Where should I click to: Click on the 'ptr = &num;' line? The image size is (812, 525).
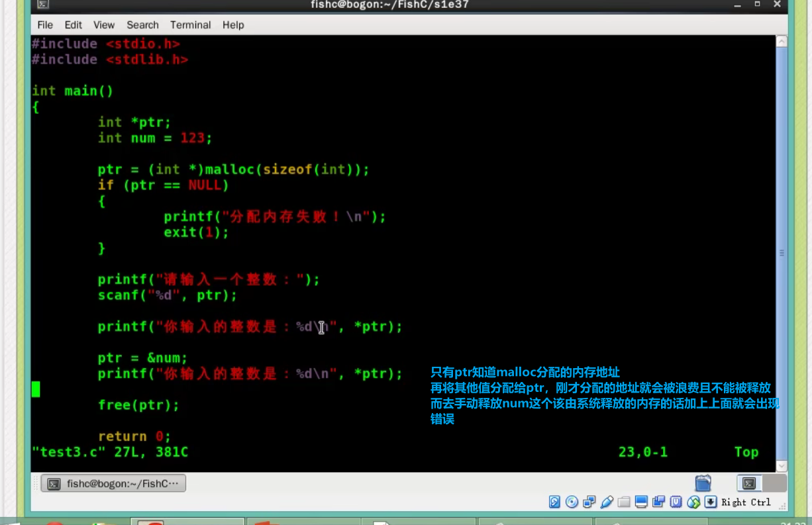click(142, 358)
